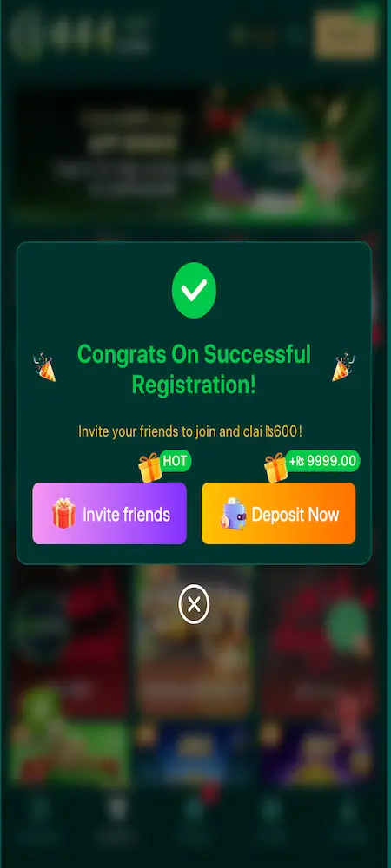Screen dimensions: 391x868
Task: Open the Invite friends button
Action: tap(109, 513)
